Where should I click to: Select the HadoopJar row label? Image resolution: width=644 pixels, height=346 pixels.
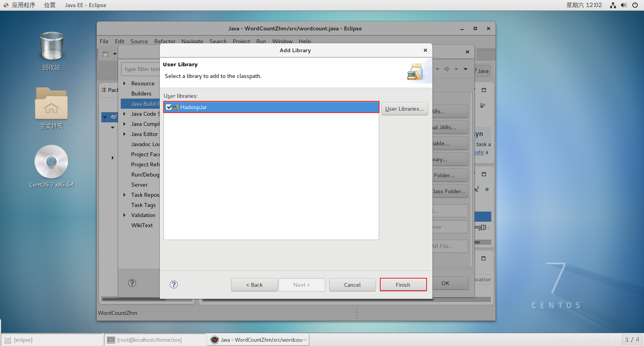coord(194,107)
